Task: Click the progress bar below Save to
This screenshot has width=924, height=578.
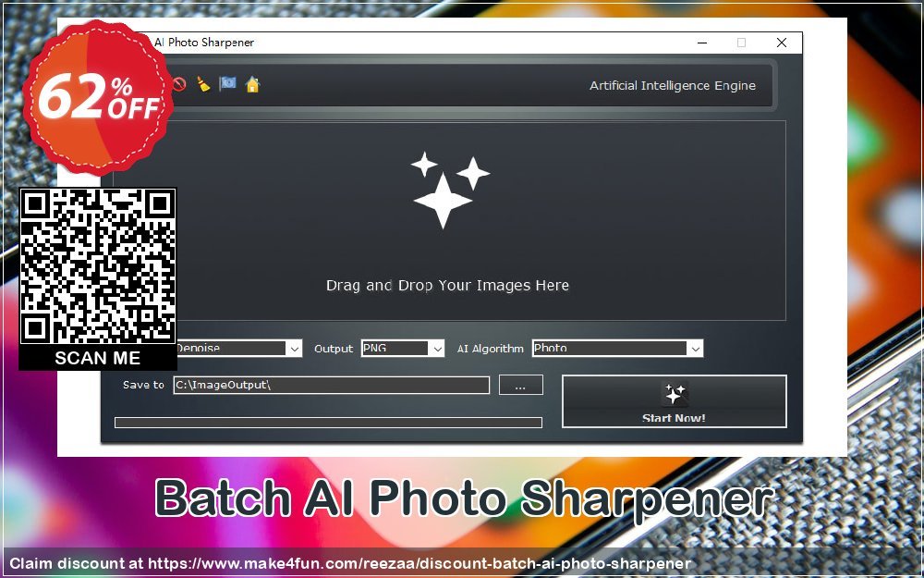Action: click(x=328, y=423)
